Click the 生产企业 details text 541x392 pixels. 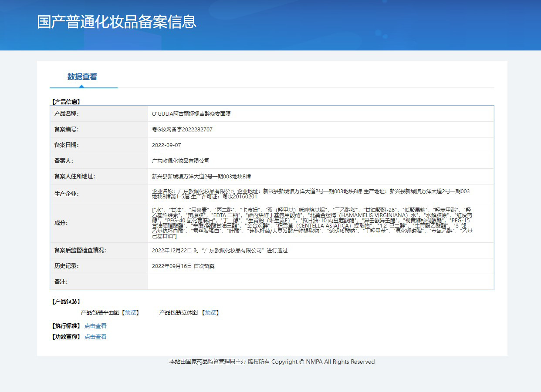click(311, 194)
